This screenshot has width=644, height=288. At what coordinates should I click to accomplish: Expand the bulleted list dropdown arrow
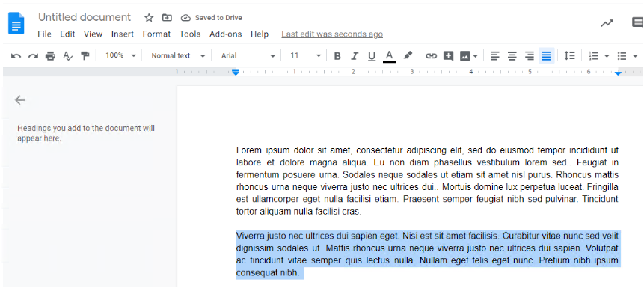point(635,56)
